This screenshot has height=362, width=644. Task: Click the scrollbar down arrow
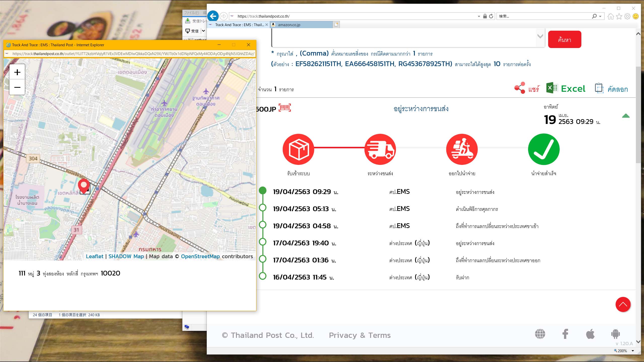pos(638,341)
